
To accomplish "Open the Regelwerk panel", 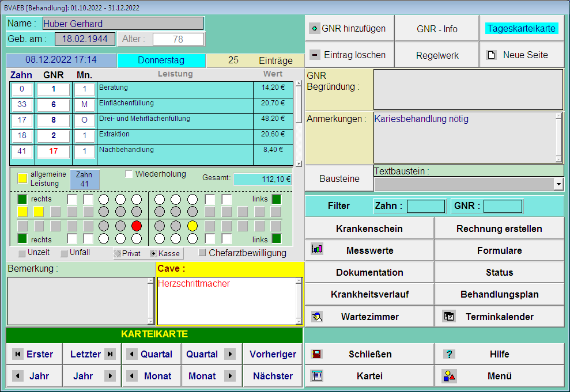I will 437,55.
